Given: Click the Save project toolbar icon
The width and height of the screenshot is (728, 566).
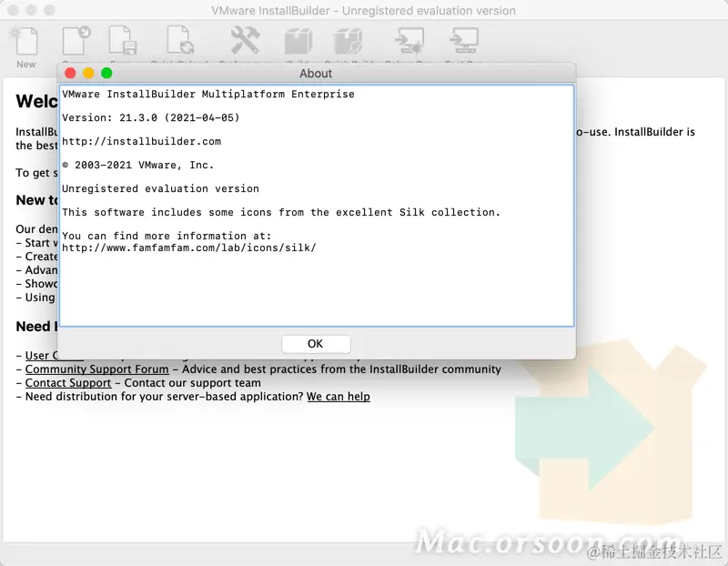Looking at the screenshot, I should point(123,41).
